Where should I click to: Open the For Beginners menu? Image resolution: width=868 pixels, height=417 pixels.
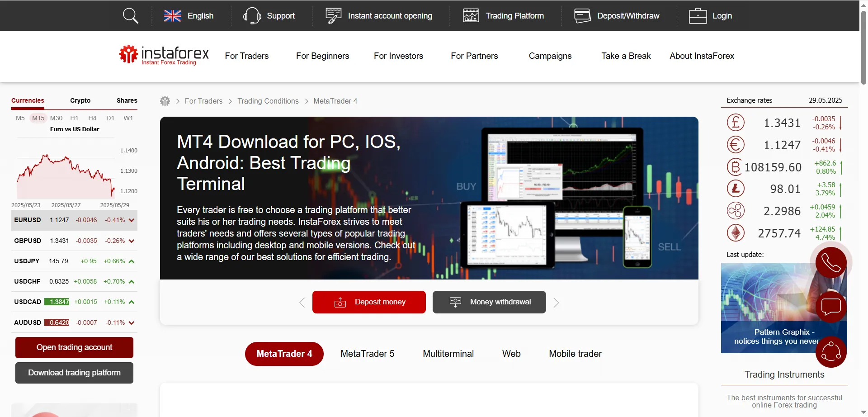[323, 56]
